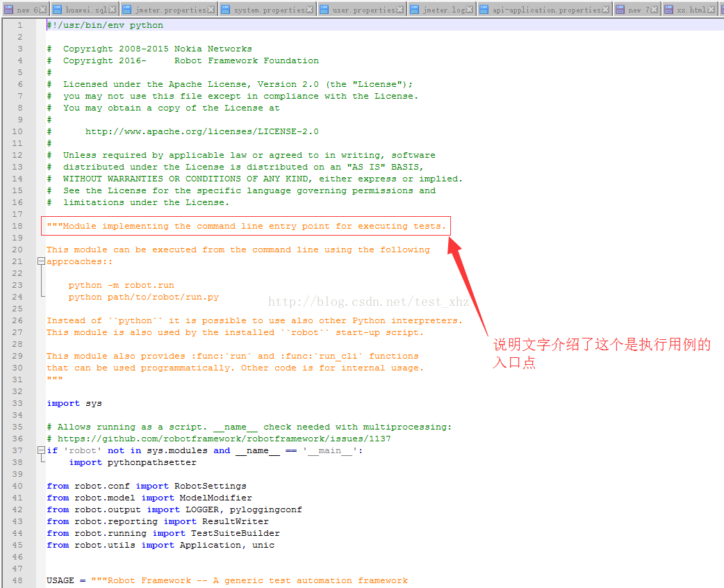Click the closing triple quotes on line 31
The width and height of the screenshot is (724, 588).
click(54, 379)
